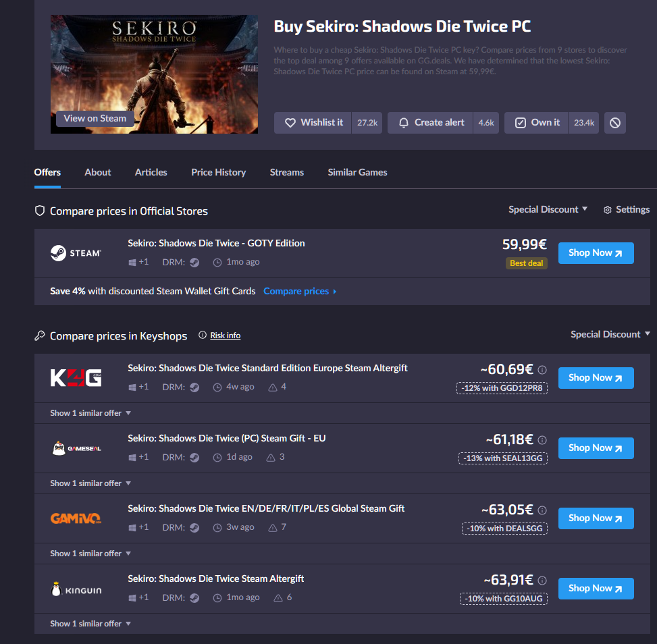
Task: Click info icon next to ~63,05€ price
Action: (542, 510)
